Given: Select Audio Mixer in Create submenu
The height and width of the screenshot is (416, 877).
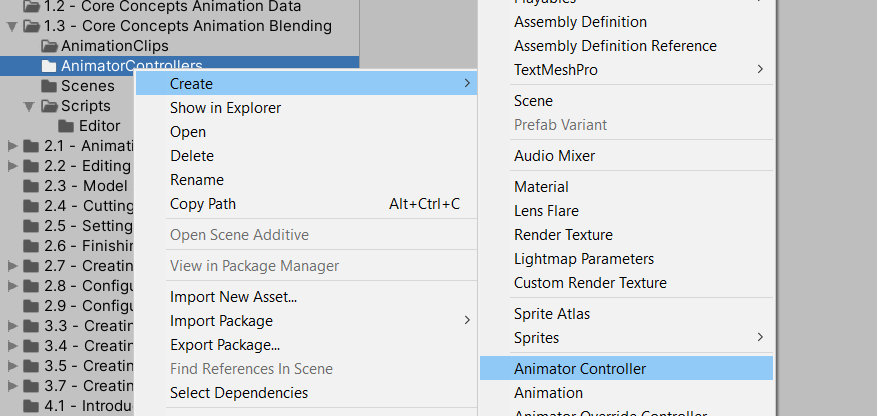Looking at the screenshot, I should click(x=554, y=156).
